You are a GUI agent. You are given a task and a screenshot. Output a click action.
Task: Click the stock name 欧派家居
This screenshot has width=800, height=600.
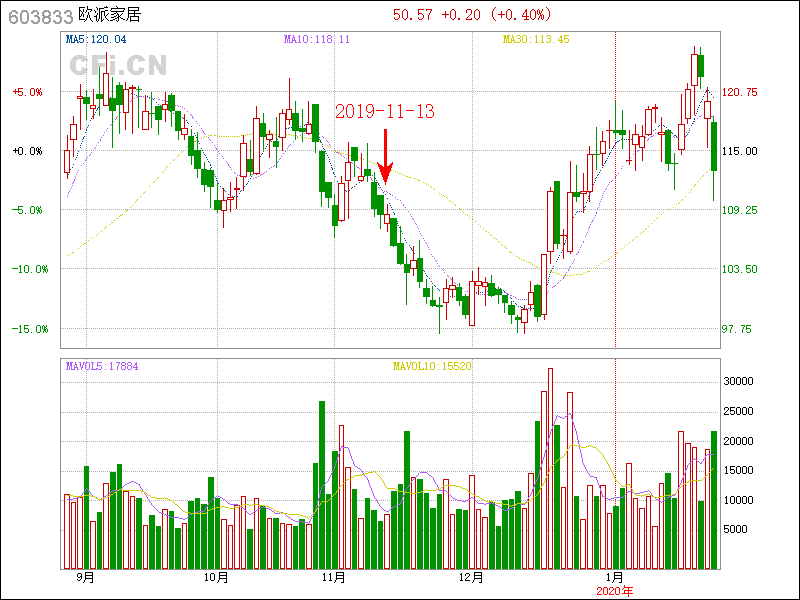click(x=109, y=15)
